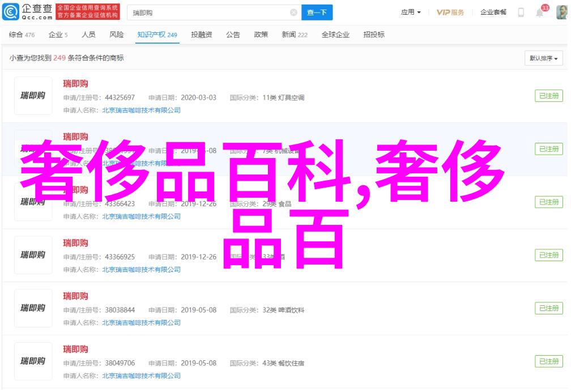Open applicant 北京瑞吉咖啡技术有限公司 under registration 43366423

point(141,217)
